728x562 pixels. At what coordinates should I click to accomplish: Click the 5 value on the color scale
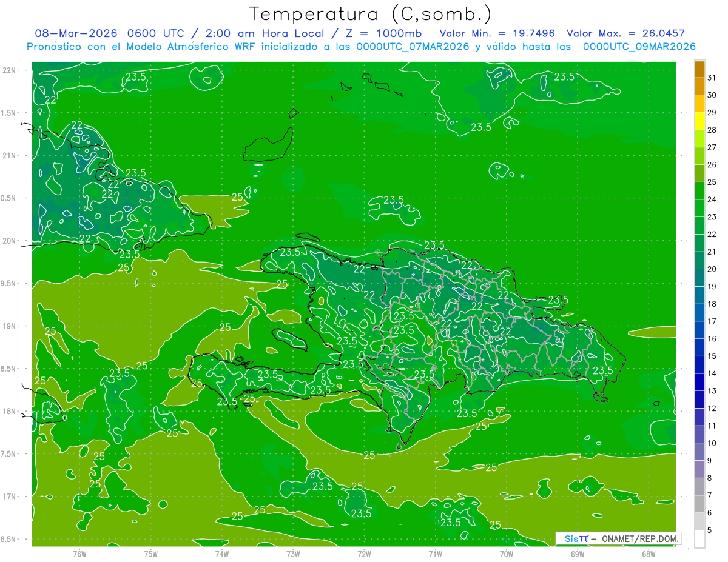(710, 530)
